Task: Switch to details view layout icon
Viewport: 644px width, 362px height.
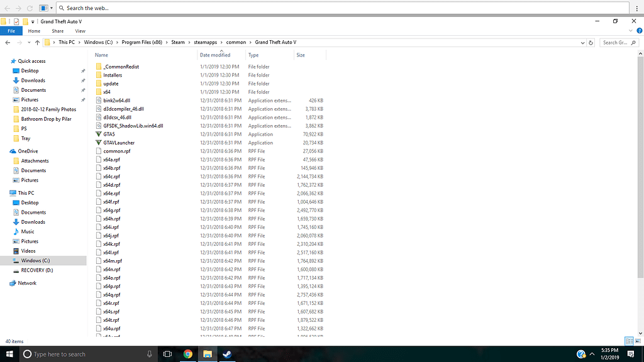Action: click(x=629, y=341)
